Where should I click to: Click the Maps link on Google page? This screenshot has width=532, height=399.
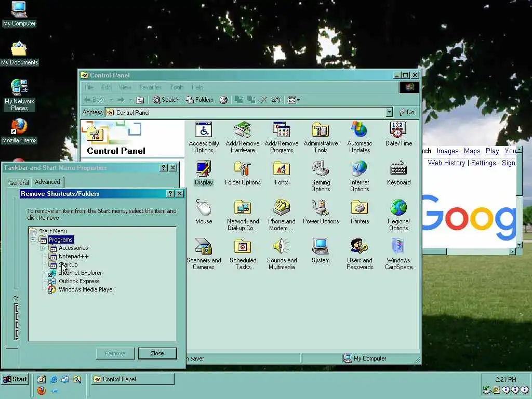click(x=472, y=151)
